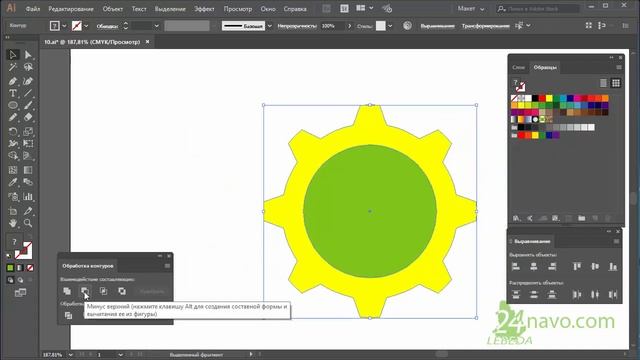The width and height of the screenshot is (640, 360).
Task: Change screen mode at toolbar bottom
Action: coord(20,293)
